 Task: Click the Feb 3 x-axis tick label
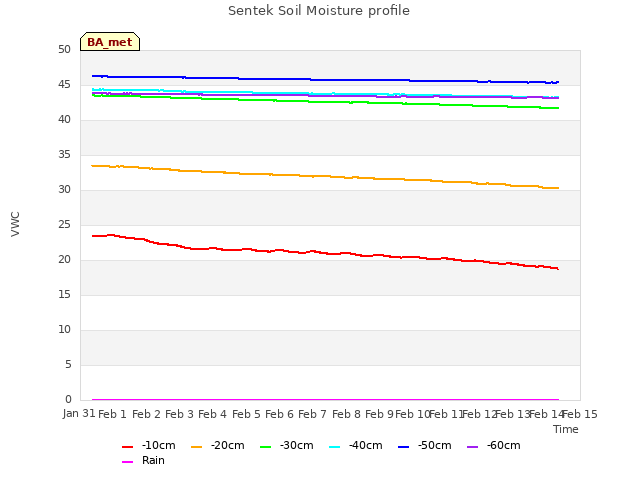click(179, 414)
